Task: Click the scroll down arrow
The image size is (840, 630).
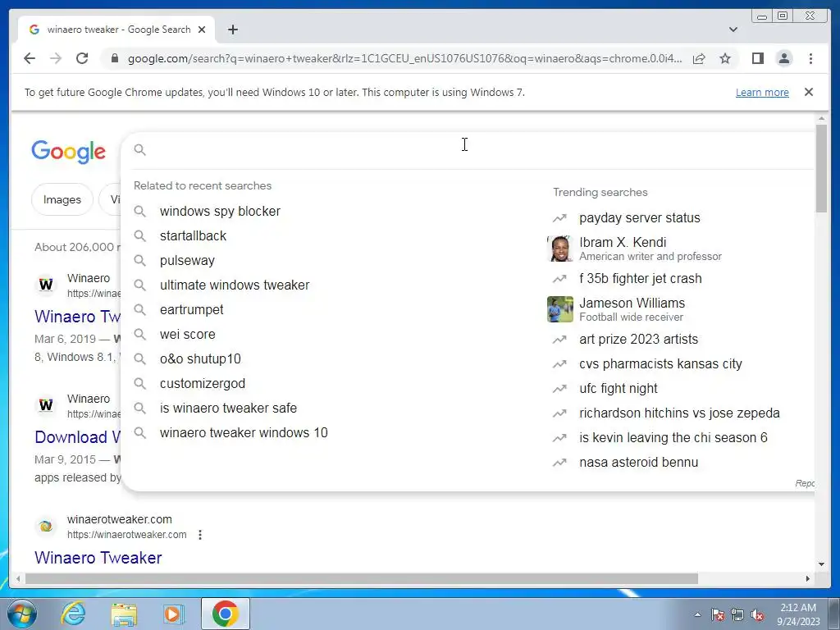Action: point(821,564)
